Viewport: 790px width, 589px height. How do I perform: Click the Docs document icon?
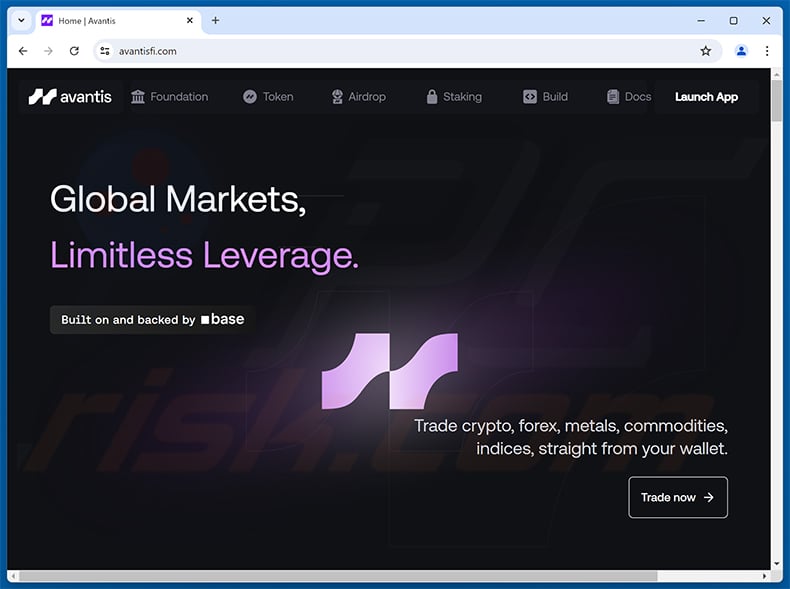pyautogui.click(x=613, y=96)
